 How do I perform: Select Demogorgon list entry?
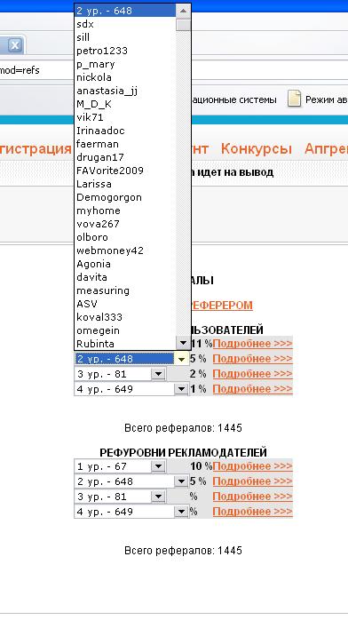(125, 197)
